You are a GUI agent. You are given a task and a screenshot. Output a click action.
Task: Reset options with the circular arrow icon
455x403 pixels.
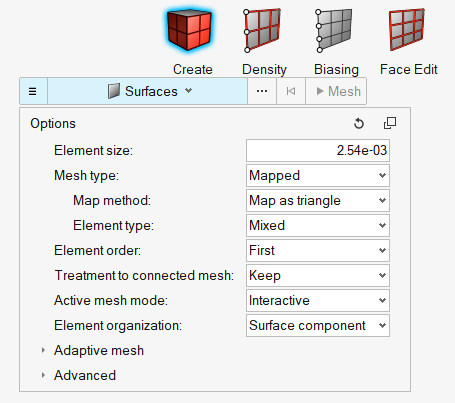tap(359, 123)
